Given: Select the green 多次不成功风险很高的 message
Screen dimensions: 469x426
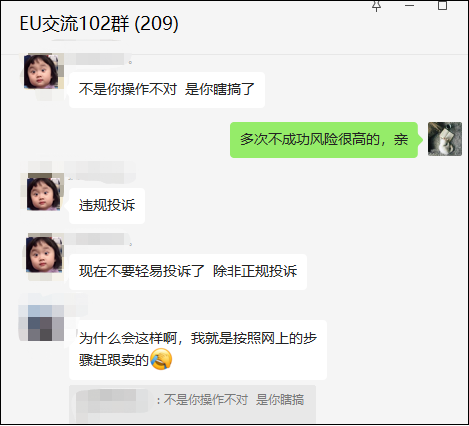Looking at the screenshot, I should click(324, 140).
